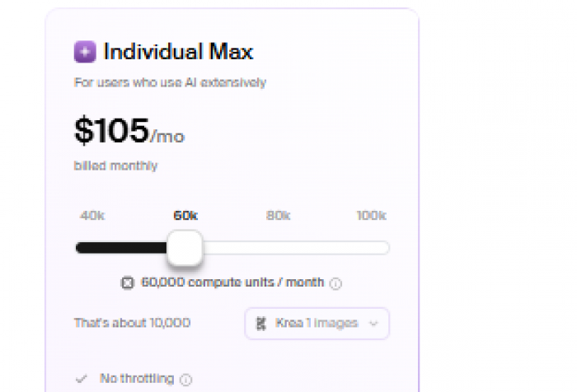Click the compute units chip icon
Image resolution: width=577 pixels, height=392 pixels.
pos(128,282)
